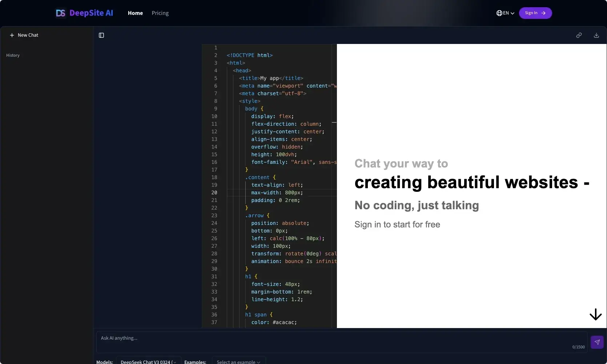Copy the share link icon
Screen dimensions: 607x364
579,35
